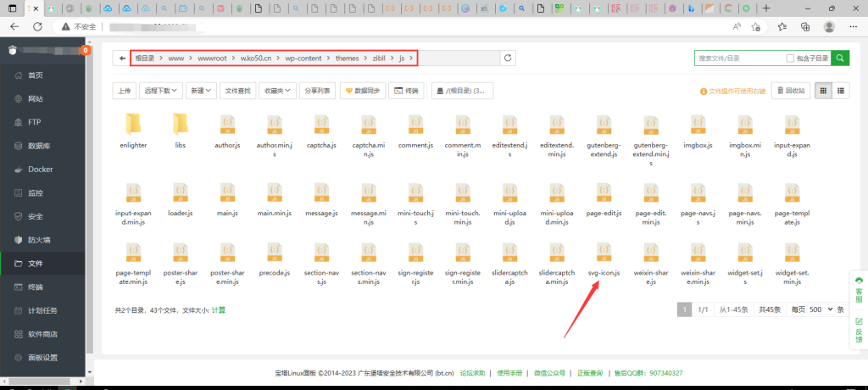Viewport: 868px width, 390px height.
Task: Open the 收藏夹 dropdown
Action: 277,91
